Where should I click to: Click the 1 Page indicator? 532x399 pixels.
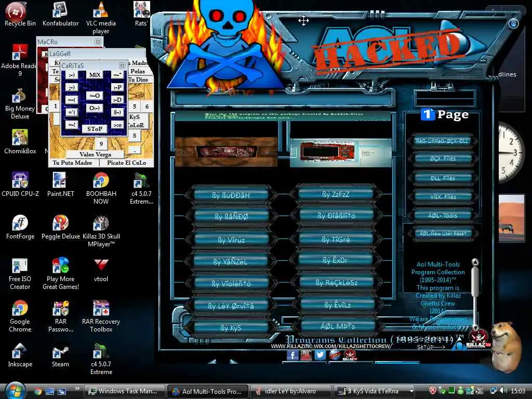click(445, 114)
